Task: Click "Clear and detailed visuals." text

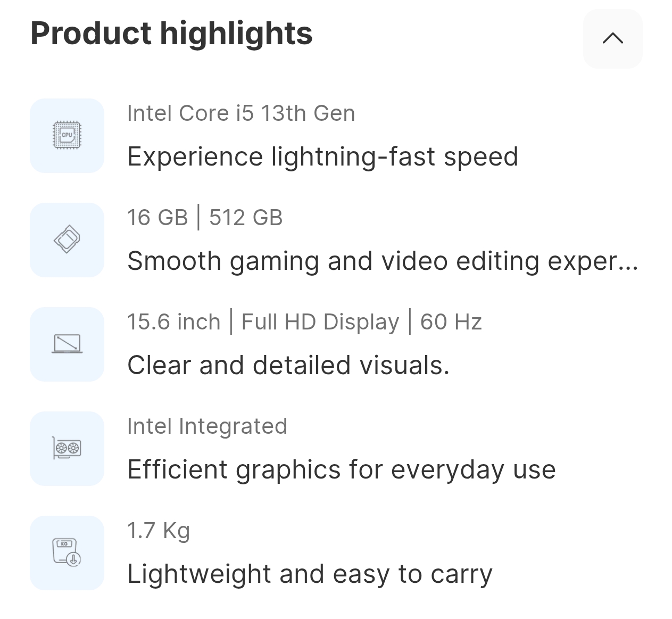Action: tap(288, 366)
